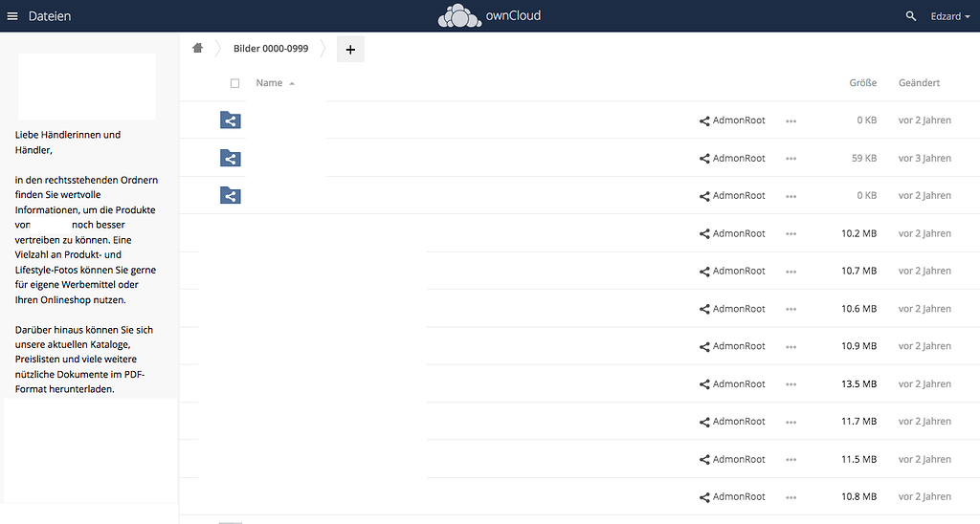Tick the select-all files checkbox
The height and width of the screenshot is (524, 980).
[x=235, y=83]
